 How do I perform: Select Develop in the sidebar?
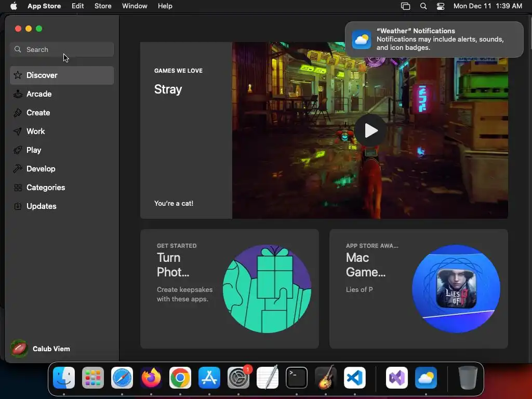[x=62, y=169]
